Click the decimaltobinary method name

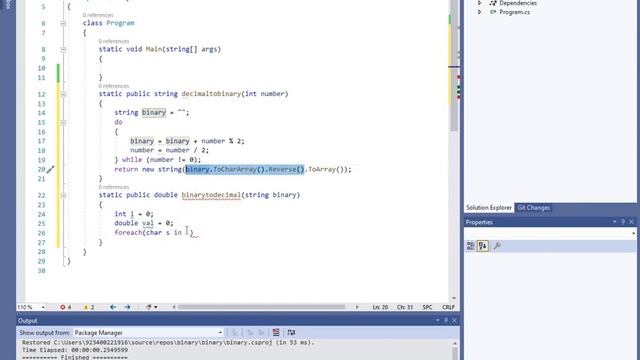point(211,94)
